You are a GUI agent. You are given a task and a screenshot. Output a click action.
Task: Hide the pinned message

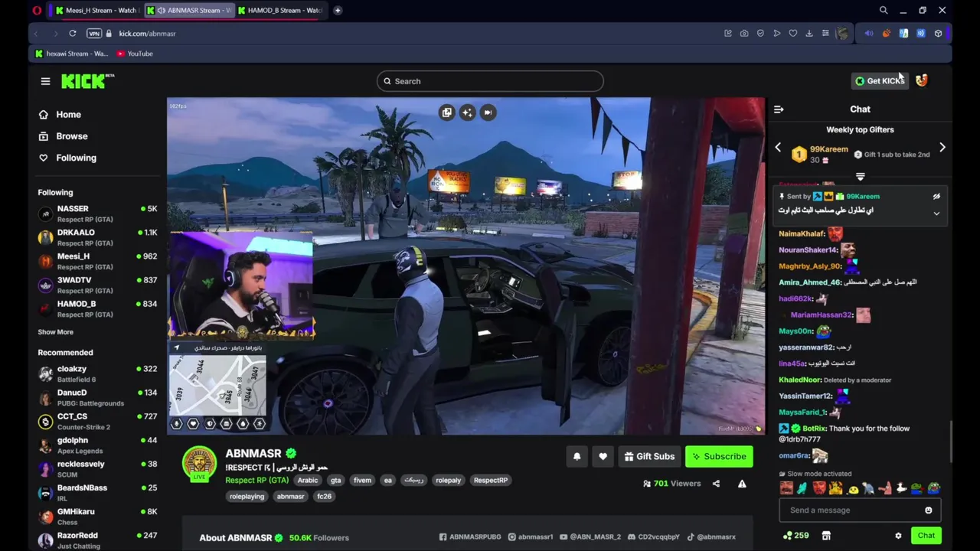point(936,197)
